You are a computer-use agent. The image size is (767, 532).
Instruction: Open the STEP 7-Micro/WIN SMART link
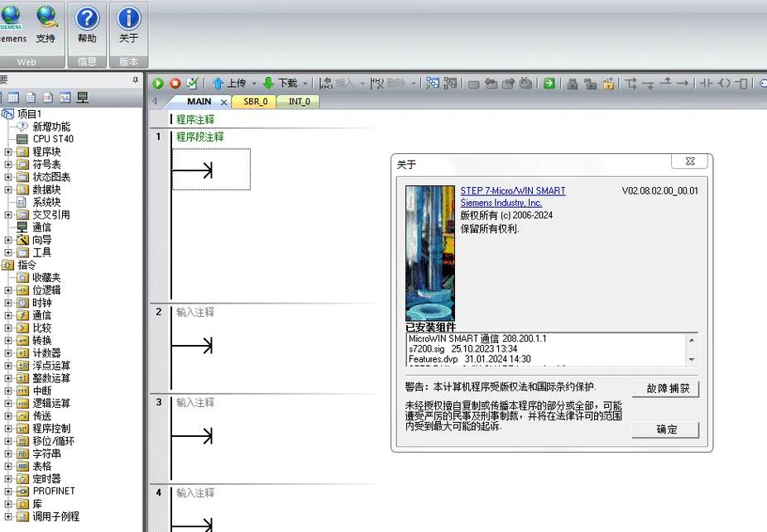click(512, 191)
